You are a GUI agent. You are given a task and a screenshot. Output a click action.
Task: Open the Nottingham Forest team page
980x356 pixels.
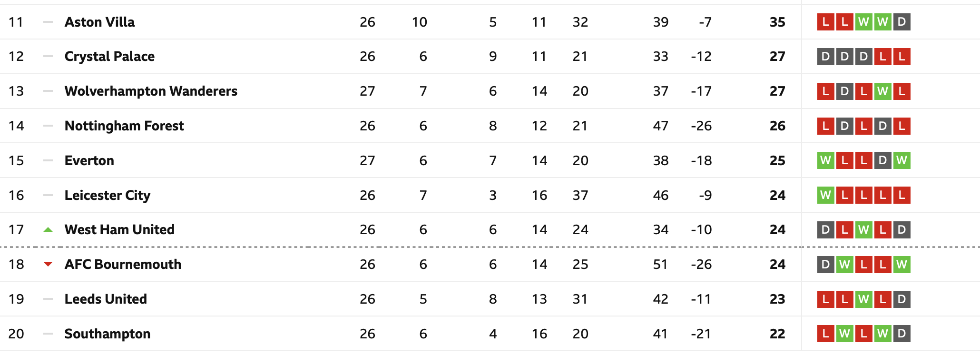[125, 126]
